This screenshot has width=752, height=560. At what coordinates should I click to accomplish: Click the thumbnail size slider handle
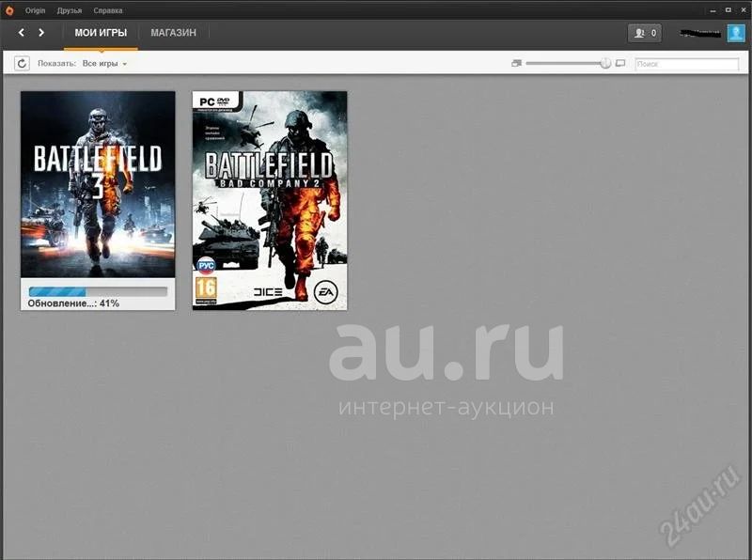tap(605, 63)
